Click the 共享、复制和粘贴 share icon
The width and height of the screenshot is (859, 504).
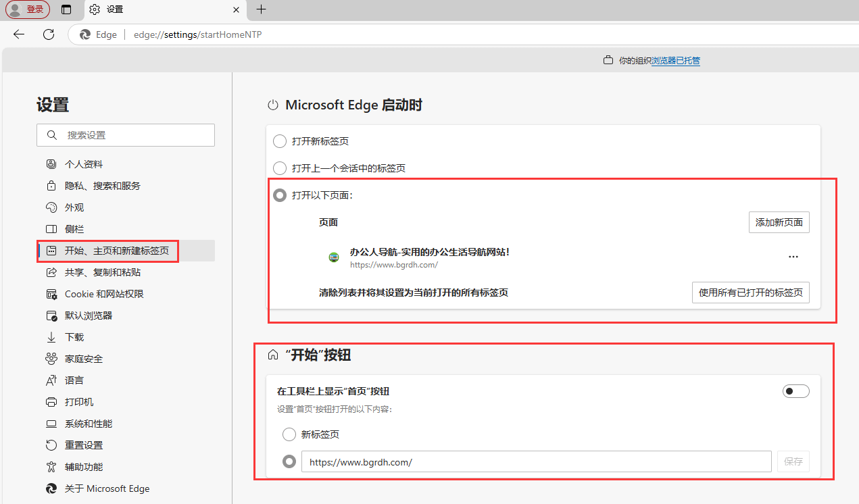pyautogui.click(x=51, y=272)
